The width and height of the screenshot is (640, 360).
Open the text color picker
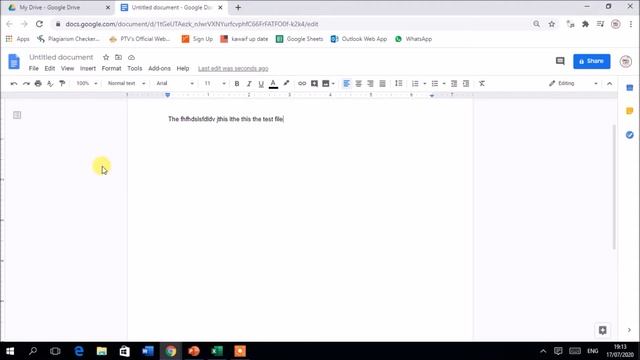[273, 83]
